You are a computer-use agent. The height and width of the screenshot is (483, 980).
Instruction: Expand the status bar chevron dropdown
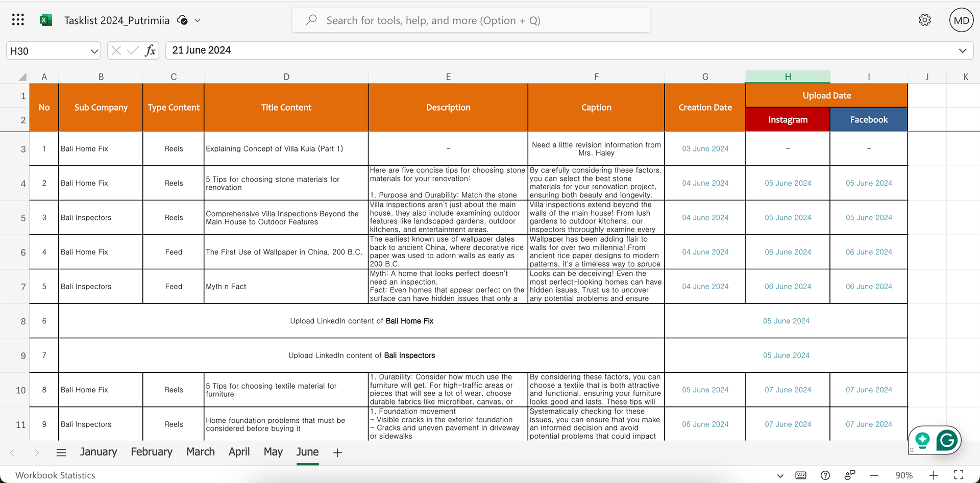pyautogui.click(x=780, y=475)
